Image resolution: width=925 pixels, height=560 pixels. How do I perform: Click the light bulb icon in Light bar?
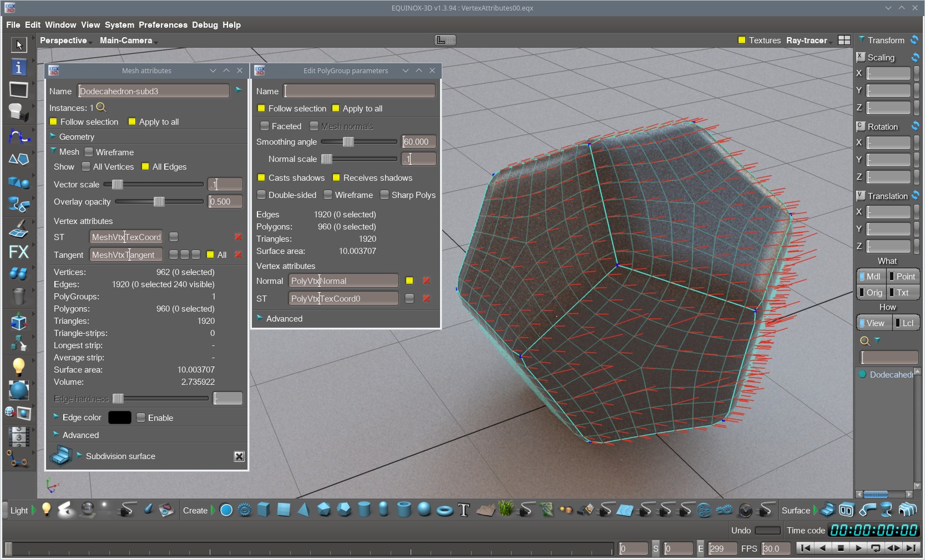point(47,510)
